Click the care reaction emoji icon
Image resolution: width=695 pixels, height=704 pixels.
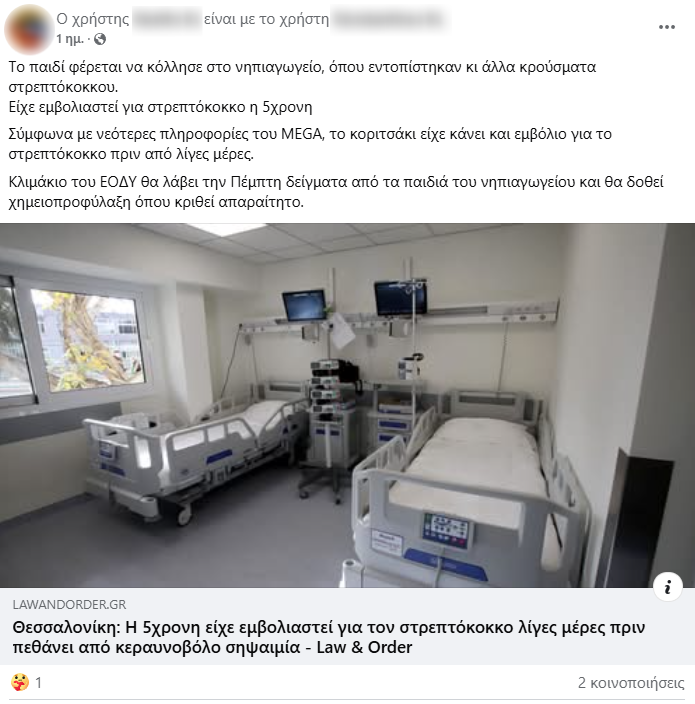(19, 682)
